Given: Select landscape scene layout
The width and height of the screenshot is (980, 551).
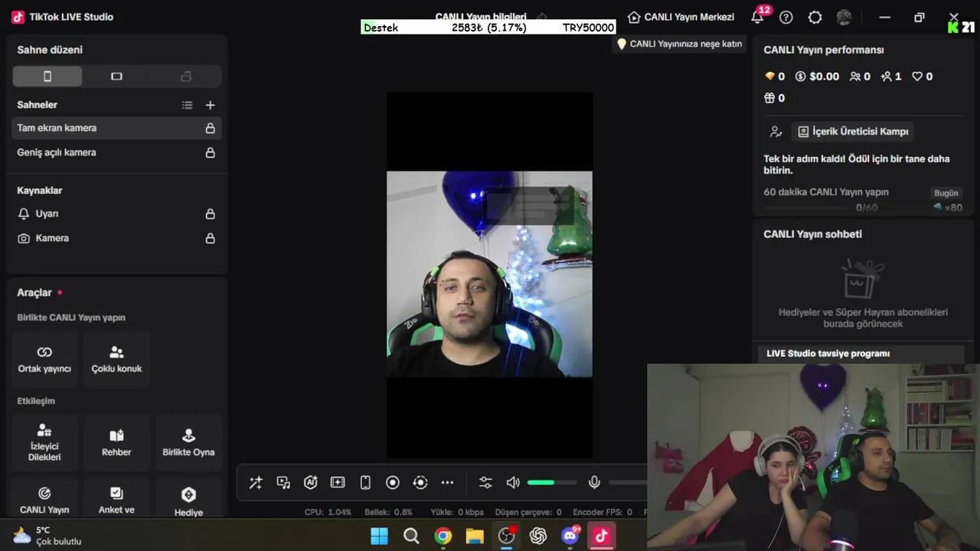Looking at the screenshot, I should click(116, 76).
